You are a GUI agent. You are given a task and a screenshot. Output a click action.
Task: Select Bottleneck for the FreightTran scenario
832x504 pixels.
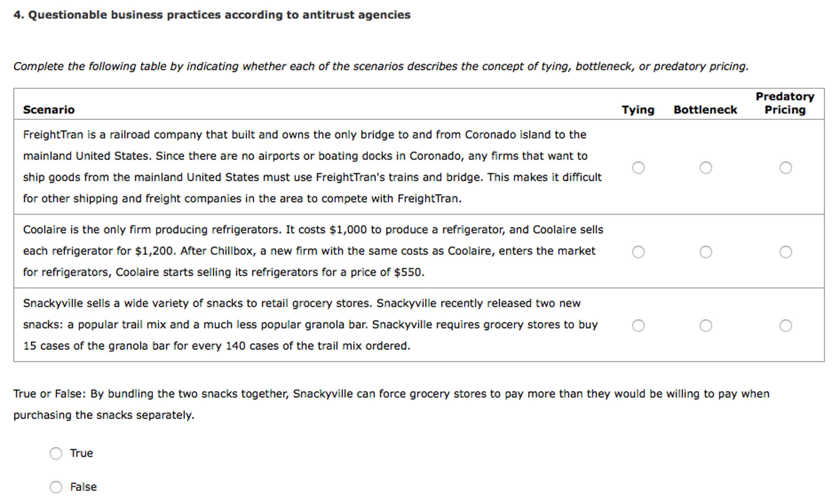tap(706, 167)
